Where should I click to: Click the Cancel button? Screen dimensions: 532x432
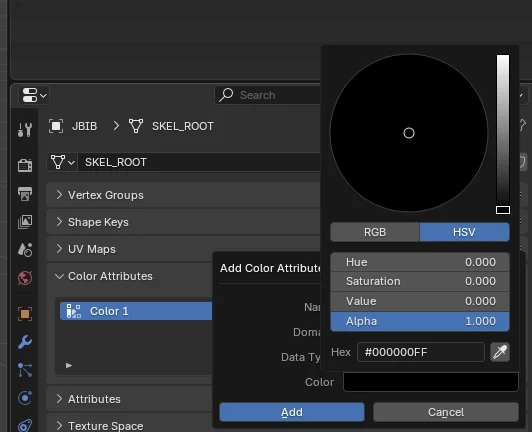[446, 412]
